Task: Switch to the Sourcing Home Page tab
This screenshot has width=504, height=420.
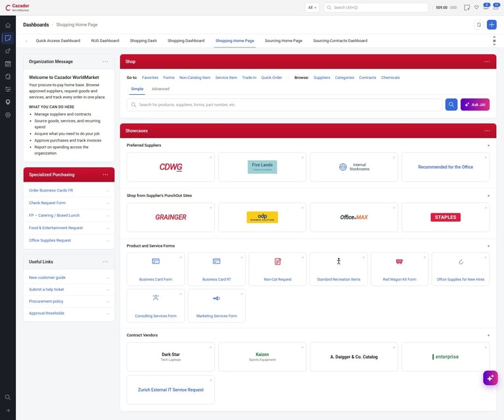Action: [283, 41]
